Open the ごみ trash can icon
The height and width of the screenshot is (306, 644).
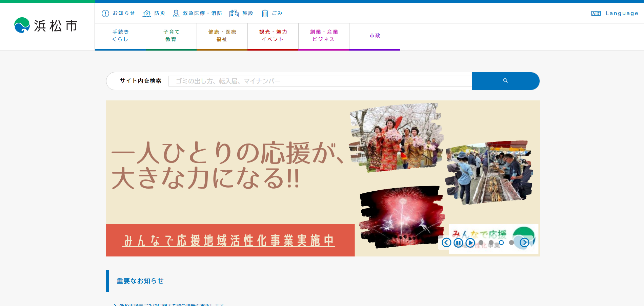click(x=265, y=13)
